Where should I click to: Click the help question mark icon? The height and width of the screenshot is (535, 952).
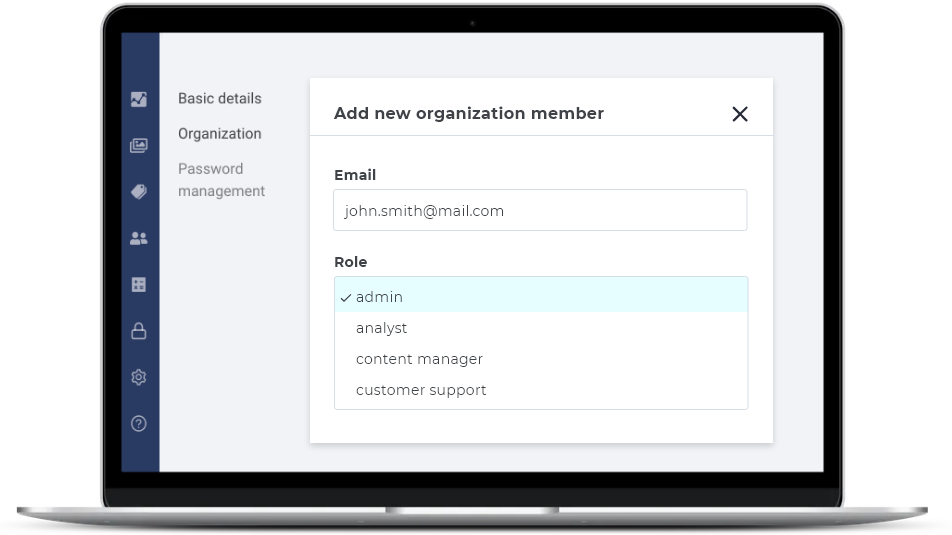(139, 423)
